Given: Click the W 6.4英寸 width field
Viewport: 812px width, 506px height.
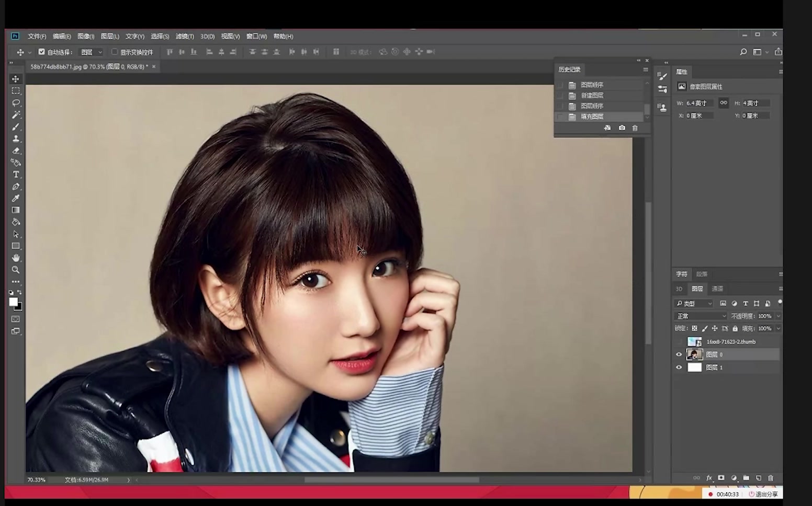Looking at the screenshot, I should (x=700, y=103).
